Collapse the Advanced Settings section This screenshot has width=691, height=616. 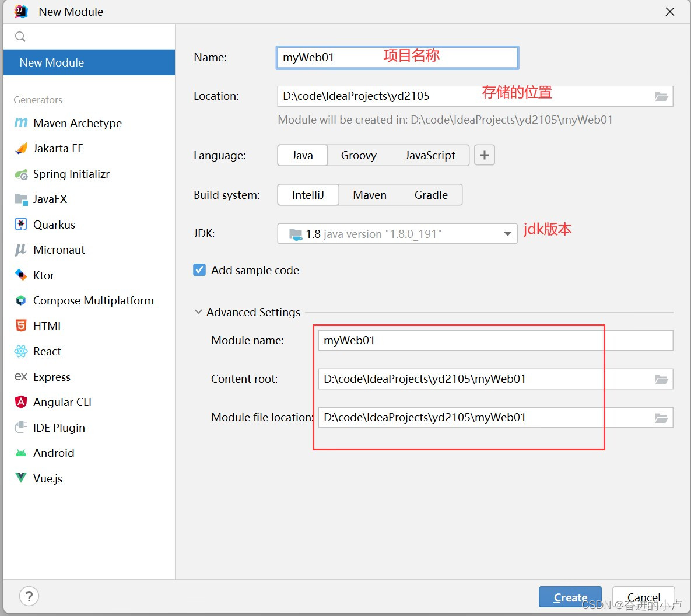[x=198, y=311]
